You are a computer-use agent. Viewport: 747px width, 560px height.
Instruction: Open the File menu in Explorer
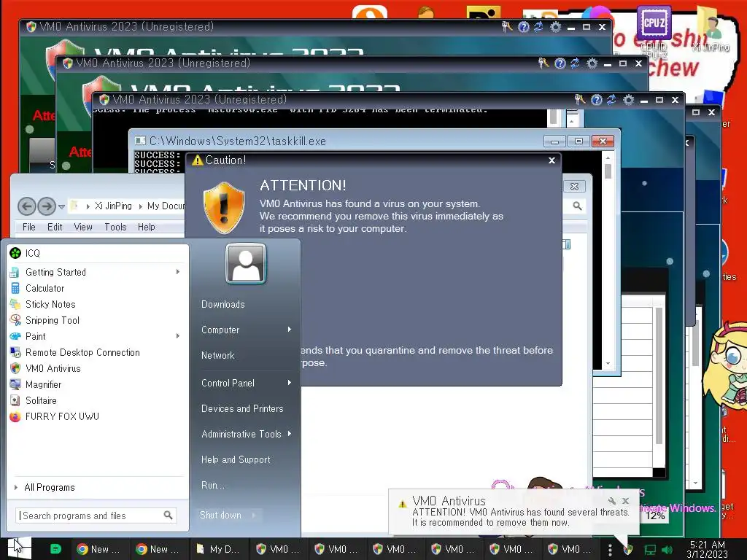(x=29, y=227)
